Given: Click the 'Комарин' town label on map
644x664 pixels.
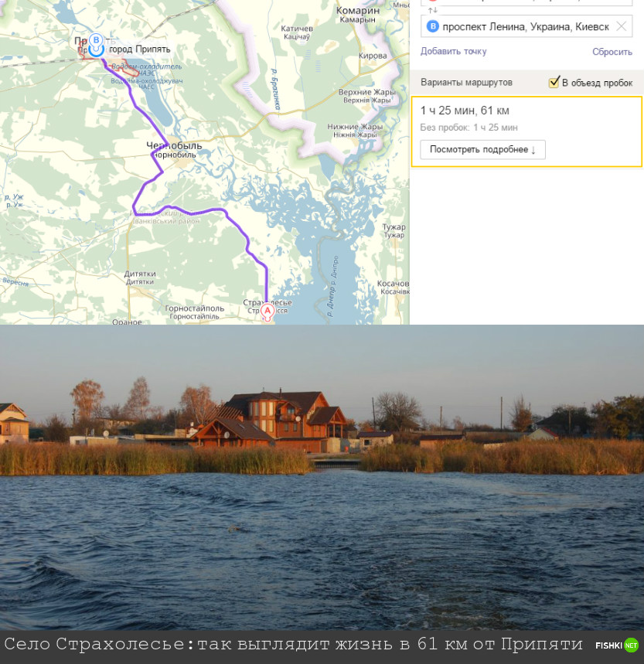Looking at the screenshot, I should (356, 11).
